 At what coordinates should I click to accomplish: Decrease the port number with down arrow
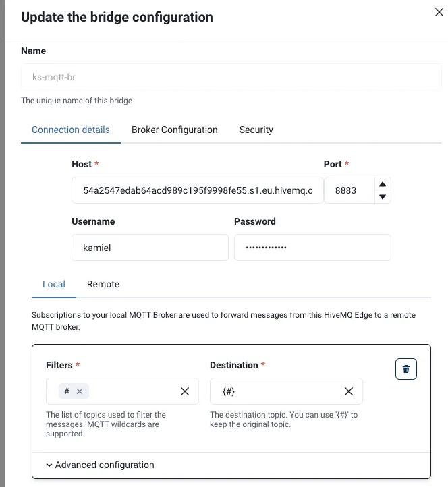click(383, 196)
